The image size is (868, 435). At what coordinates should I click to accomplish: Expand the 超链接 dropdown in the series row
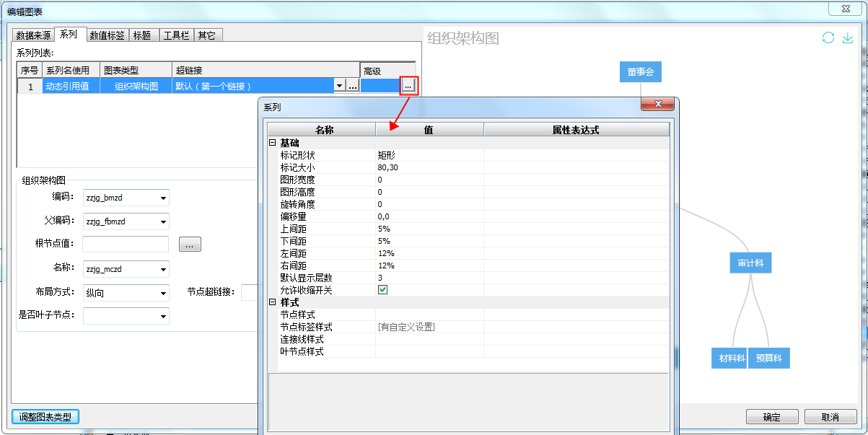coord(339,86)
